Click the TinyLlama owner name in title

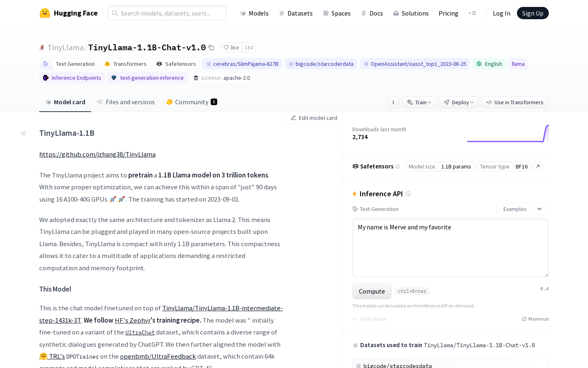tap(65, 47)
